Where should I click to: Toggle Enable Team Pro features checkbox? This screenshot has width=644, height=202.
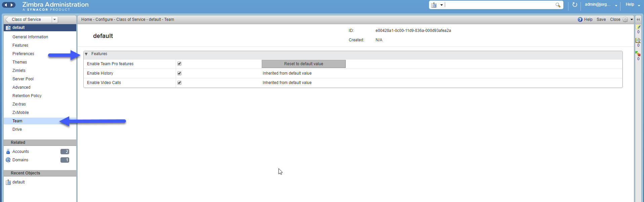click(x=179, y=64)
